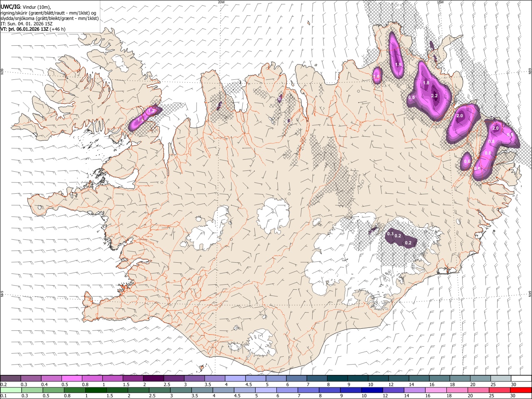
Task: Select dark purple upper swatch between 2 and 2.5
Action: tap(153, 378)
